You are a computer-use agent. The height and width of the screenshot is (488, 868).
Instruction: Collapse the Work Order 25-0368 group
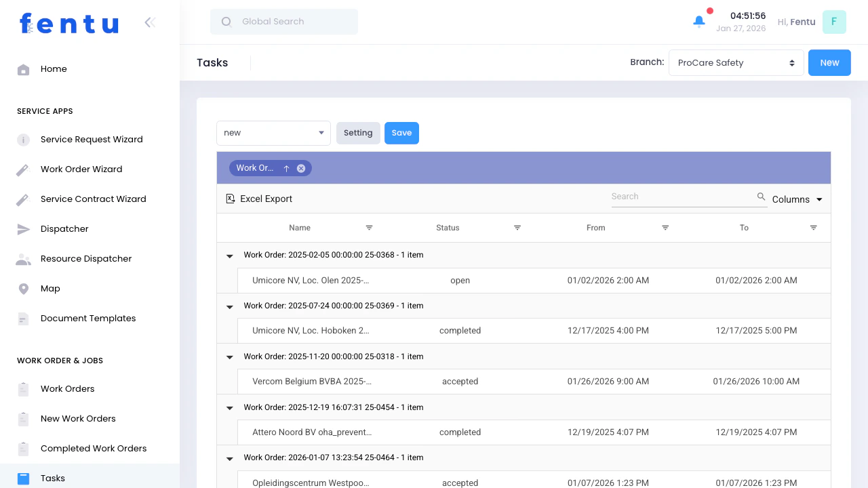(x=229, y=256)
